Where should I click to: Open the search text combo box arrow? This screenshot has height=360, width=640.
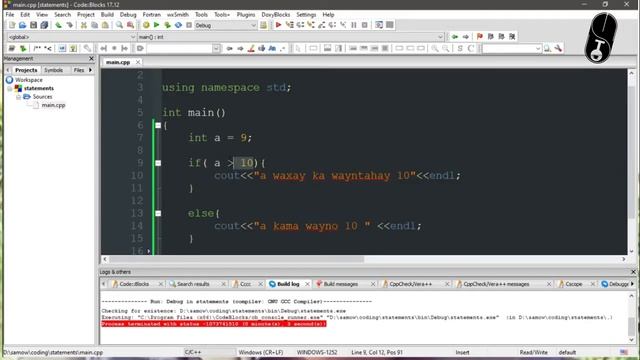pyautogui.click(x=216, y=49)
